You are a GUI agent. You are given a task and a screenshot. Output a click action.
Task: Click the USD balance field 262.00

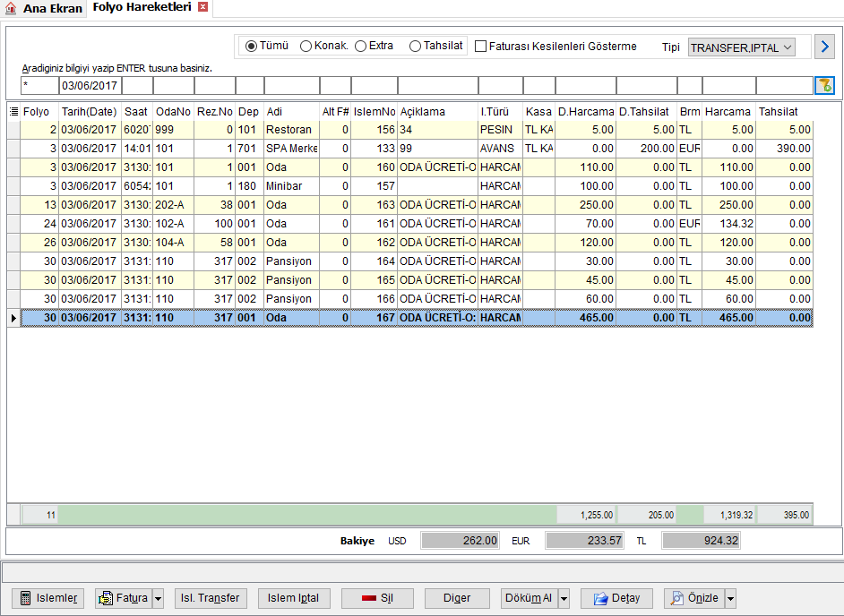point(461,541)
